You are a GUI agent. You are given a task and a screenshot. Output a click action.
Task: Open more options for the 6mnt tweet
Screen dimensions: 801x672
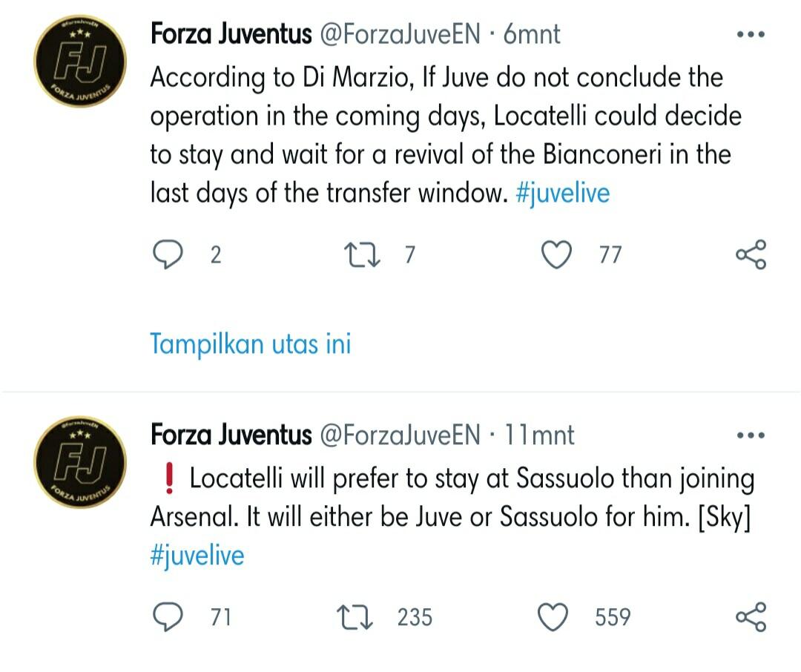(x=750, y=35)
